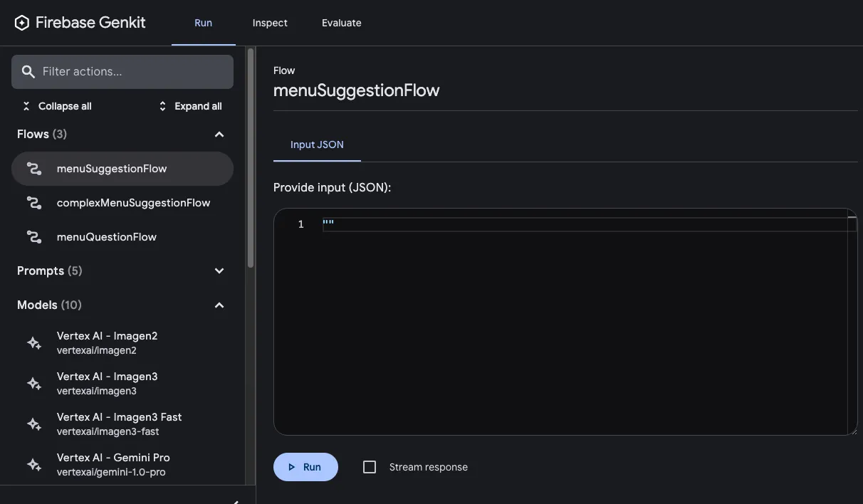Collapse the sidebar with bottom chevron
Screen dimensions: 863x504
coord(236,501)
